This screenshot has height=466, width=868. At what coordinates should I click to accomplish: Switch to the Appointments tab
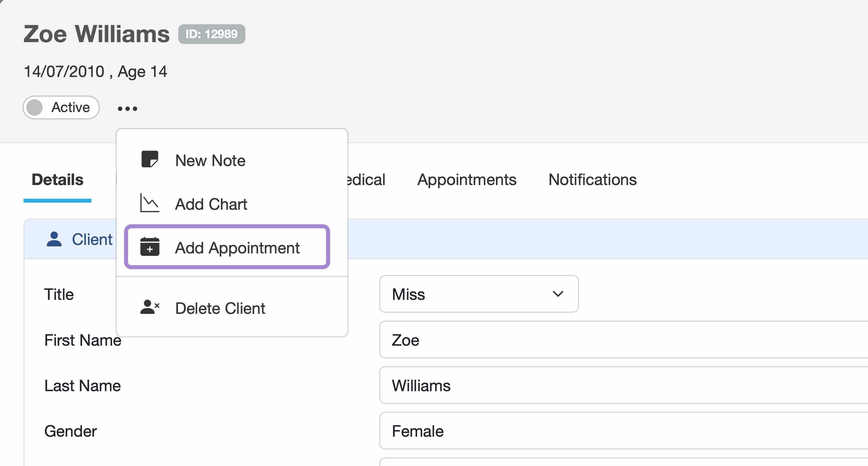click(467, 180)
